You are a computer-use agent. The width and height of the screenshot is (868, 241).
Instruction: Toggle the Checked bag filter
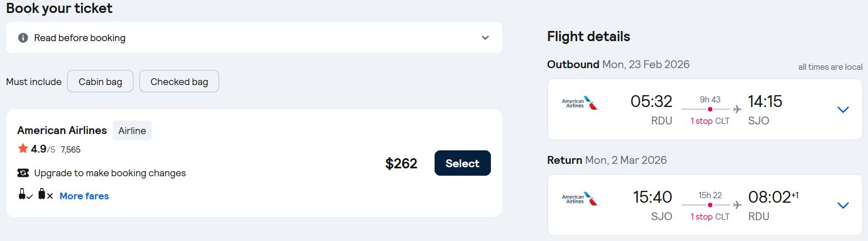(179, 82)
